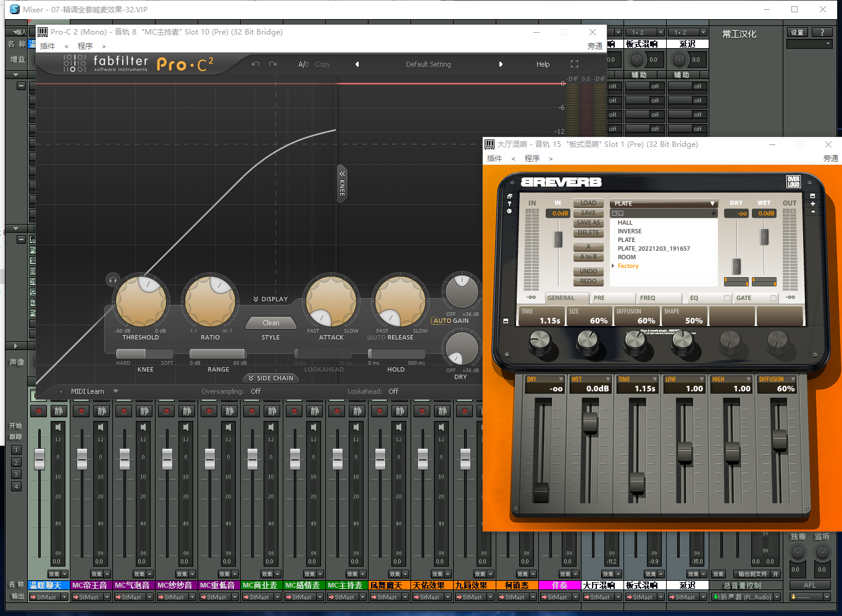Arm record on the MC帝王音 channel

click(81, 411)
